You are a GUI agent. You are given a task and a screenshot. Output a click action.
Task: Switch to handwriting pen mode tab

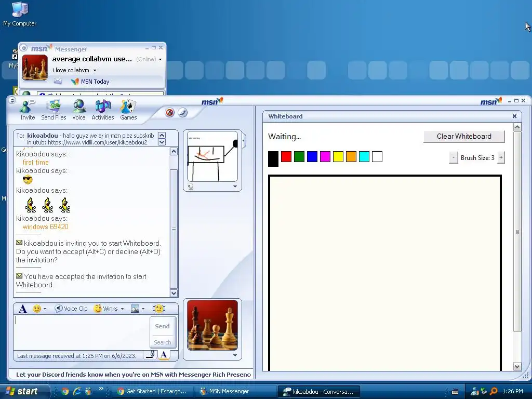[x=151, y=355]
